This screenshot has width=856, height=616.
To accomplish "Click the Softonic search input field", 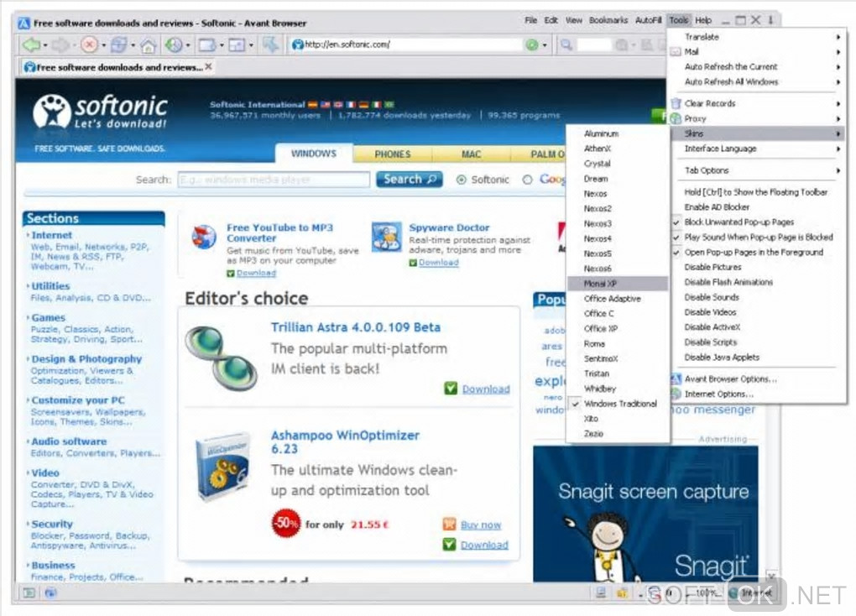I will pyautogui.click(x=274, y=180).
